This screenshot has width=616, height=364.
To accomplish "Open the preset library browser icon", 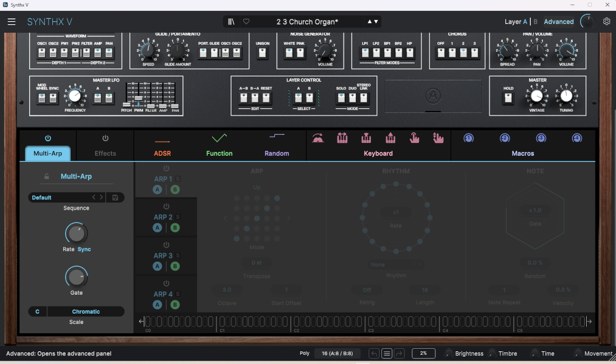I will point(231,22).
